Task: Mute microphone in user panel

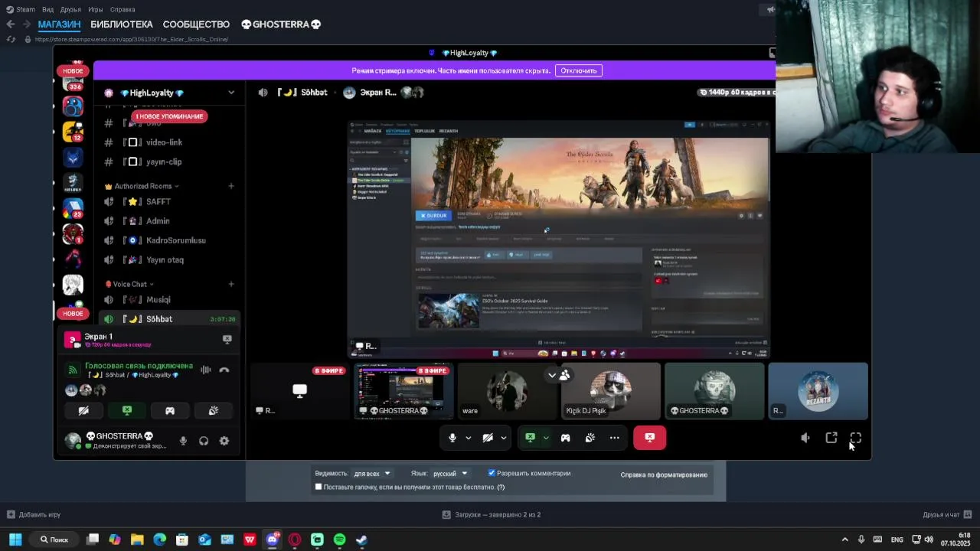Action: point(183,441)
